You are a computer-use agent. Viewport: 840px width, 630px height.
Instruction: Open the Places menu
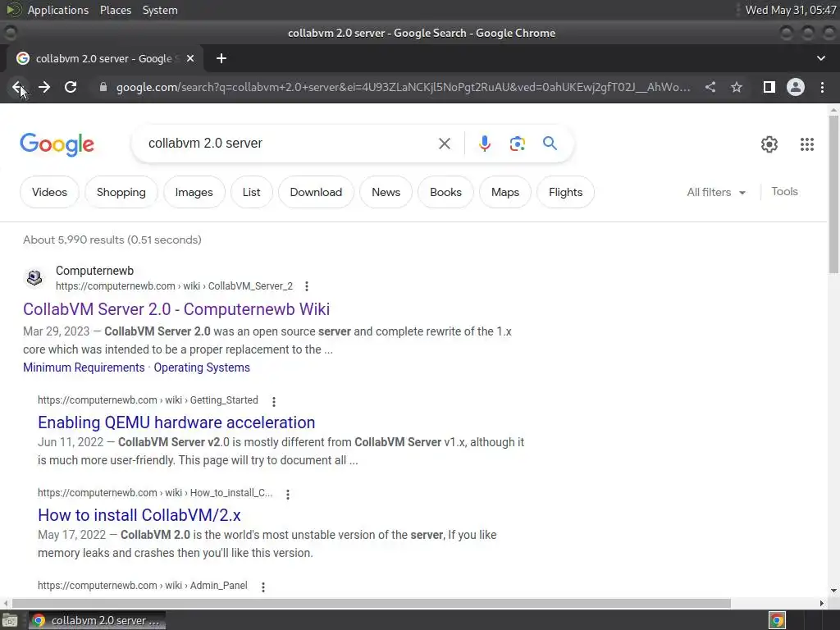click(x=116, y=10)
